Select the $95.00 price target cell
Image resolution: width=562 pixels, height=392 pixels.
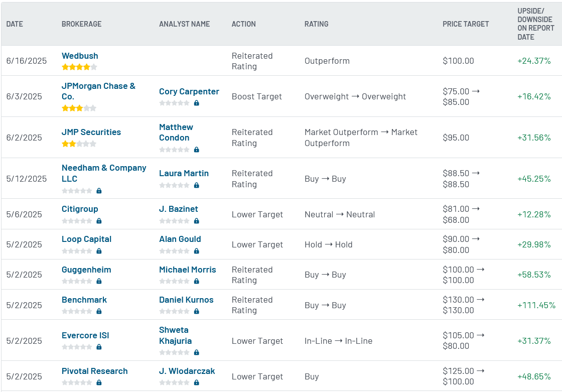(456, 138)
